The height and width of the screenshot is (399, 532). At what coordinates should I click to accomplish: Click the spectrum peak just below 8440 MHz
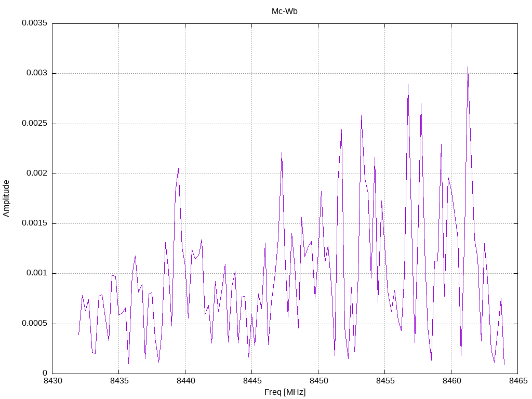click(179, 169)
